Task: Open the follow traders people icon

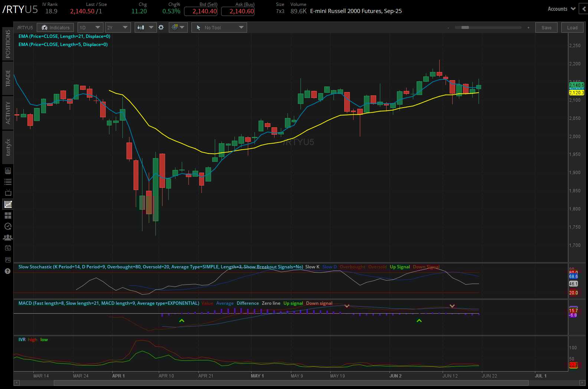Action: click(8, 238)
